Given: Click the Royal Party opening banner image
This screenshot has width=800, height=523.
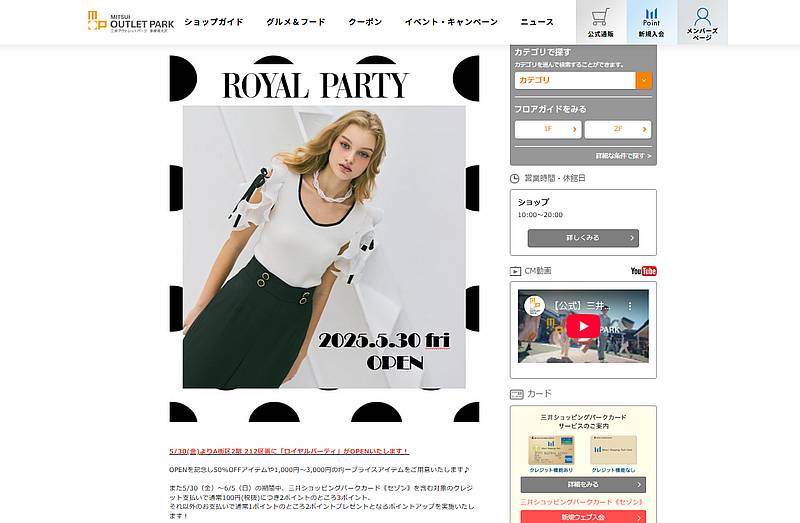Looking at the screenshot, I should pyautogui.click(x=324, y=239).
